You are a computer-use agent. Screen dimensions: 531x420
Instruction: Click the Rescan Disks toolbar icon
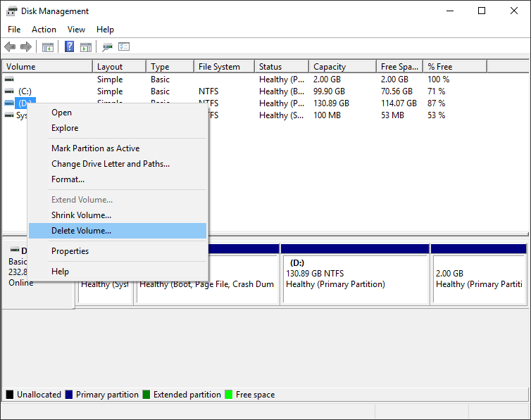pos(107,47)
